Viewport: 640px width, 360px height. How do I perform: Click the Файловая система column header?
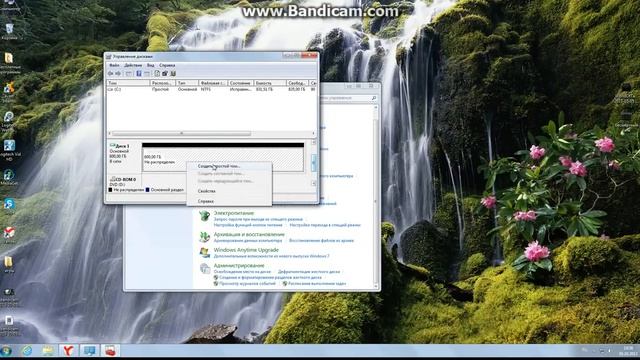(x=213, y=83)
